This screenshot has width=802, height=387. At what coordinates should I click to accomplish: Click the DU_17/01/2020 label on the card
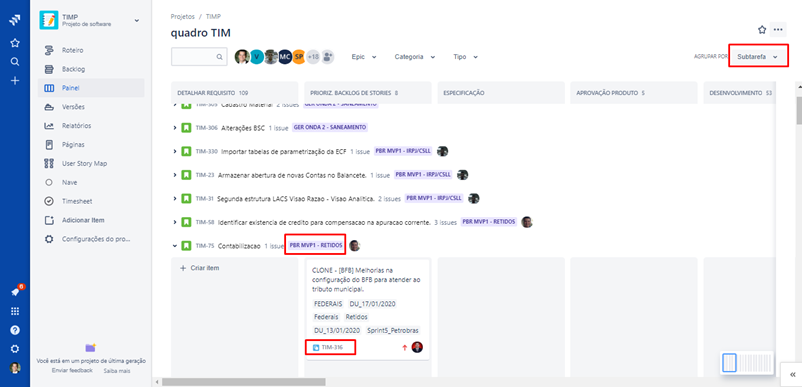[x=372, y=304]
